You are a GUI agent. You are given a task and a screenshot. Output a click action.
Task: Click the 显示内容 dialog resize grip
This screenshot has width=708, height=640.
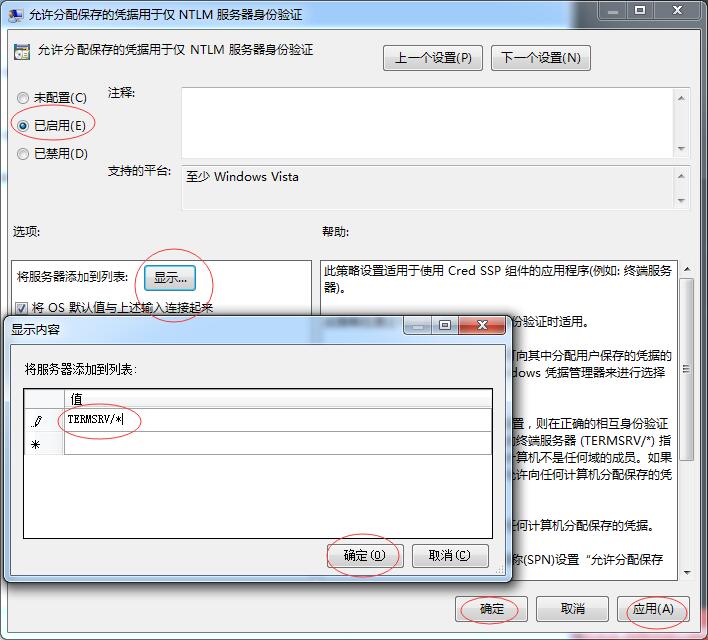(500, 571)
